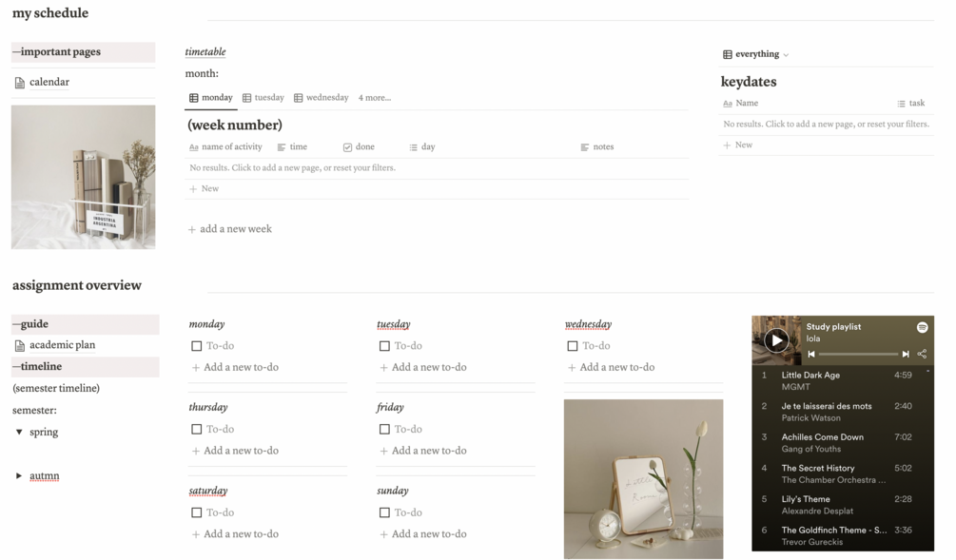Click the table icon next to everything view
Image resolution: width=956 pixels, height=560 pixels.
(728, 54)
